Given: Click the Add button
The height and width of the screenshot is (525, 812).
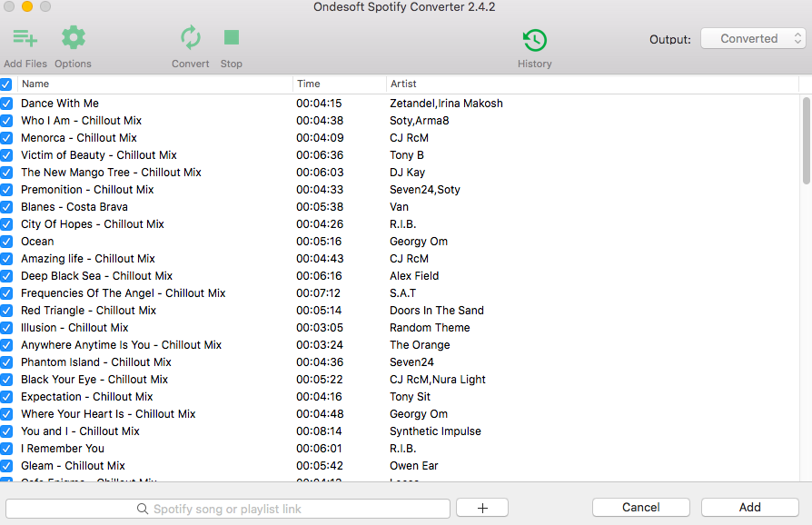Looking at the screenshot, I should tap(750, 508).
